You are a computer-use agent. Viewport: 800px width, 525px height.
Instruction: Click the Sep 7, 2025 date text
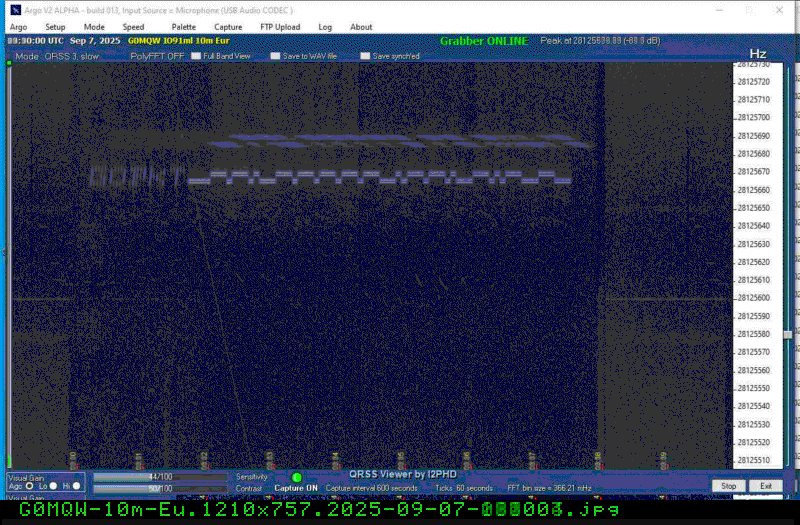click(95, 41)
